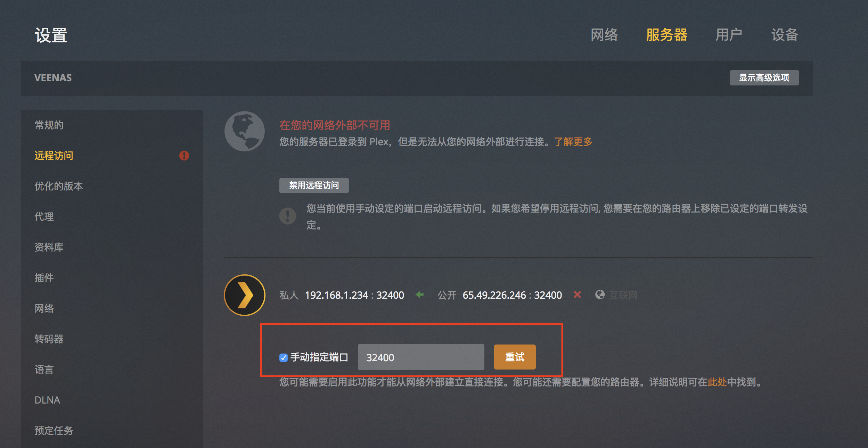Viewport: 868px width, 448px height.
Task: Open the DLNA settings sidebar item
Action: pos(47,400)
